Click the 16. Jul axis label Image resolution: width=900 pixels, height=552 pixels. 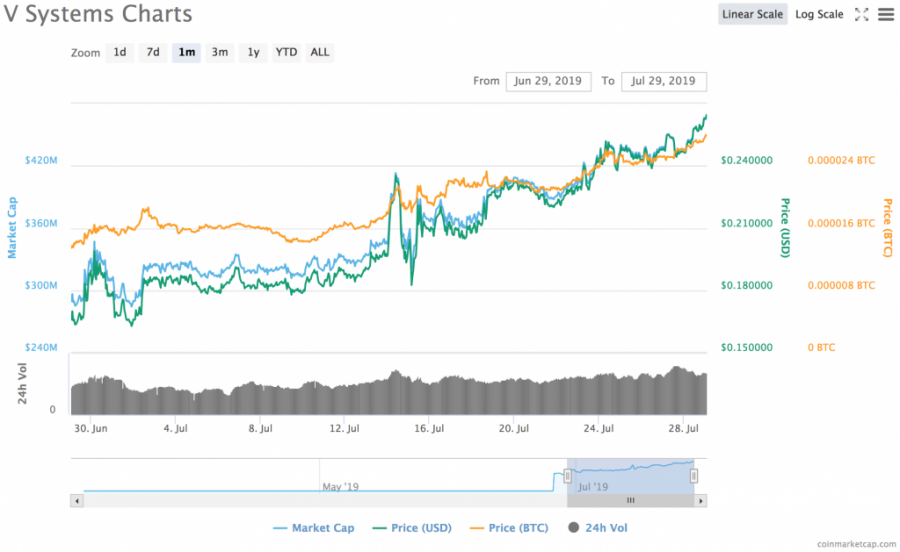point(429,429)
